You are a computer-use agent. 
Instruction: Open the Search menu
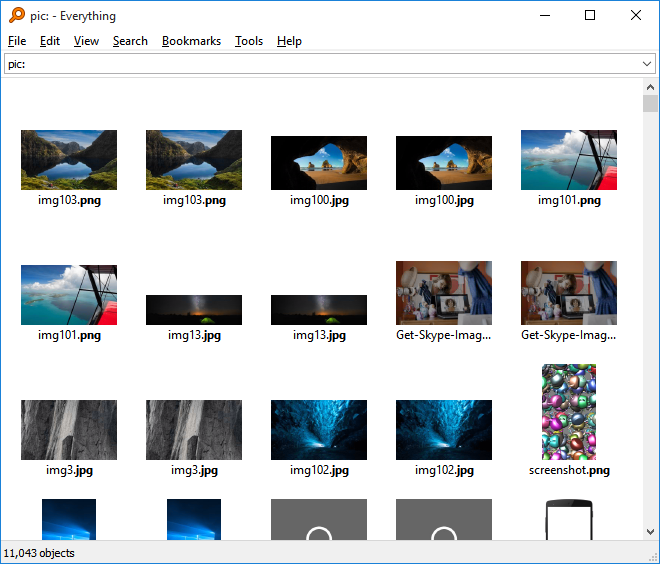(x=130, y=41)
